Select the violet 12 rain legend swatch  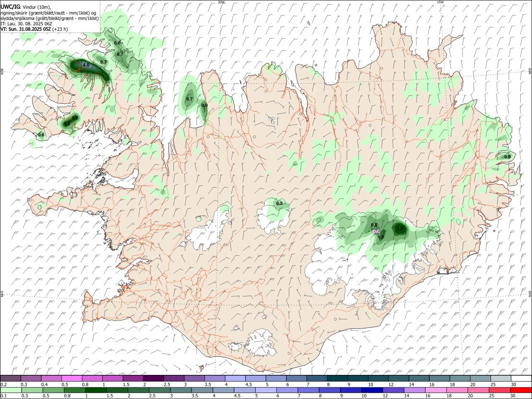tap(393, 390)
